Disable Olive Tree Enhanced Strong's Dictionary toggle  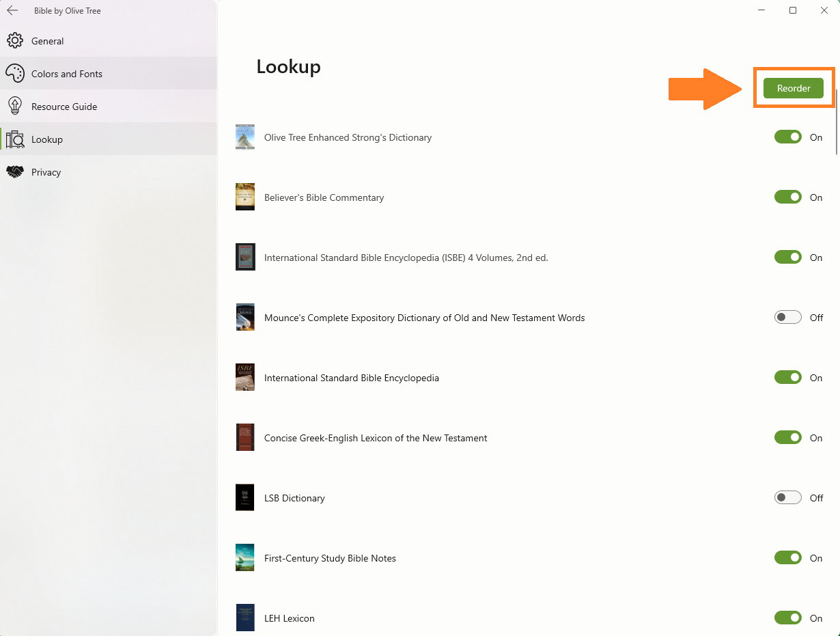tap(788, 137)
